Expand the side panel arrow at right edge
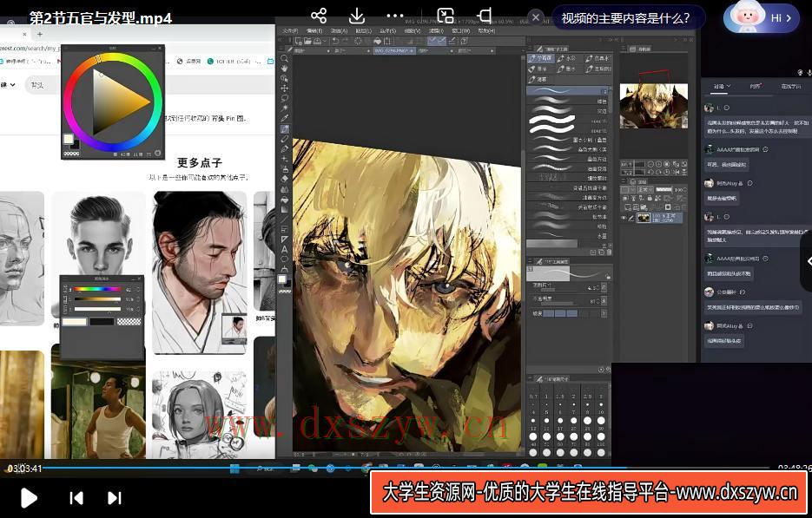Viewport: 812px width, 518px height. tap(808, 262)
